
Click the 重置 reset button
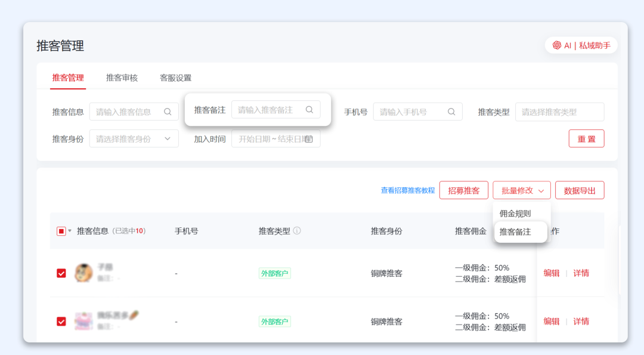586,138
